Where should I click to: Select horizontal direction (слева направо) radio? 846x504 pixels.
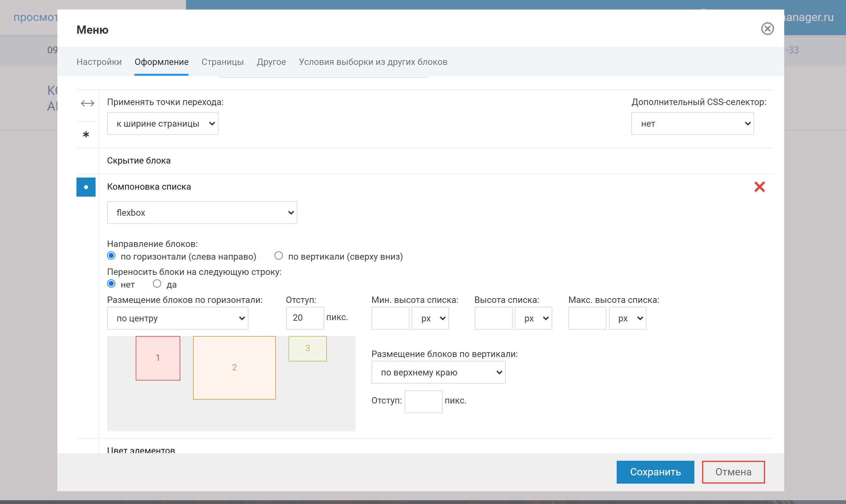point(111,256)
